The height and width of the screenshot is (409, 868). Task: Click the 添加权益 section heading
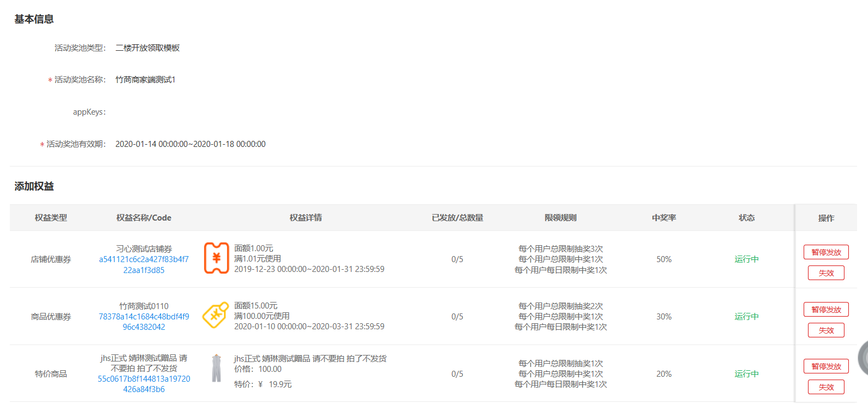34,186
